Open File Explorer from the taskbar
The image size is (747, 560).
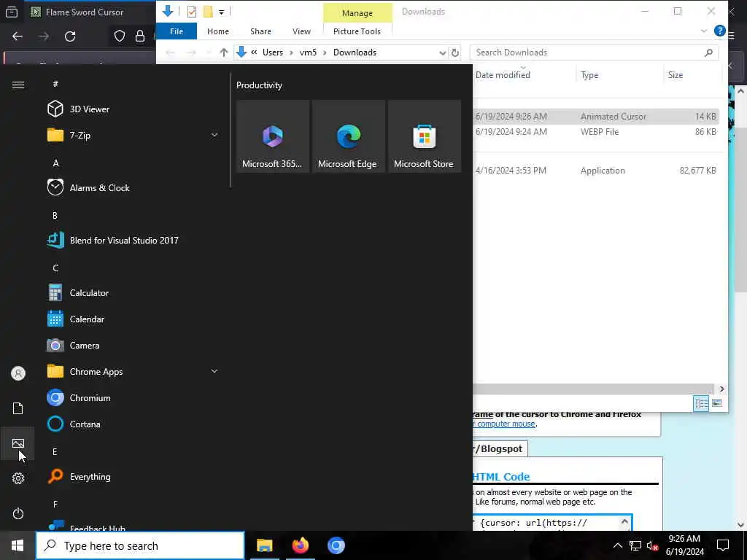pos(264,545)
